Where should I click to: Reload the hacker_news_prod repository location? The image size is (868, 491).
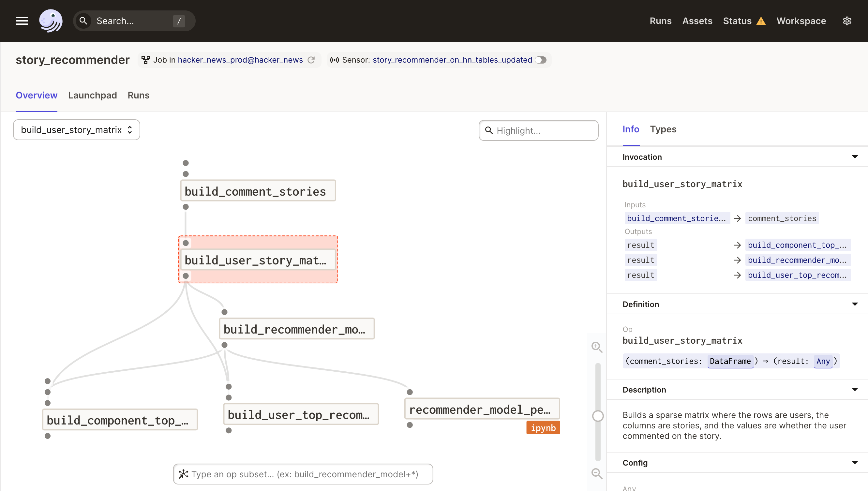[311, 60]
